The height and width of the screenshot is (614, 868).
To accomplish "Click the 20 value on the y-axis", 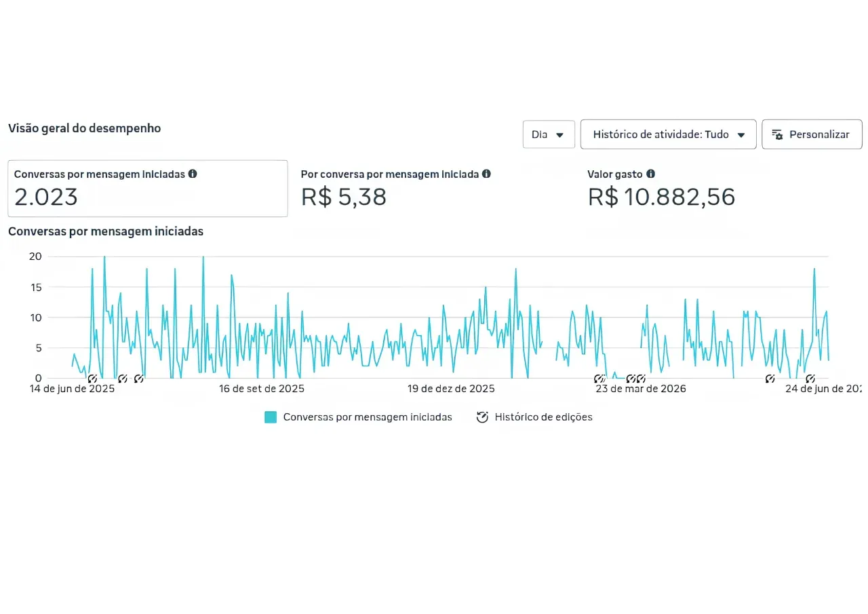I will tap(35, 256).
